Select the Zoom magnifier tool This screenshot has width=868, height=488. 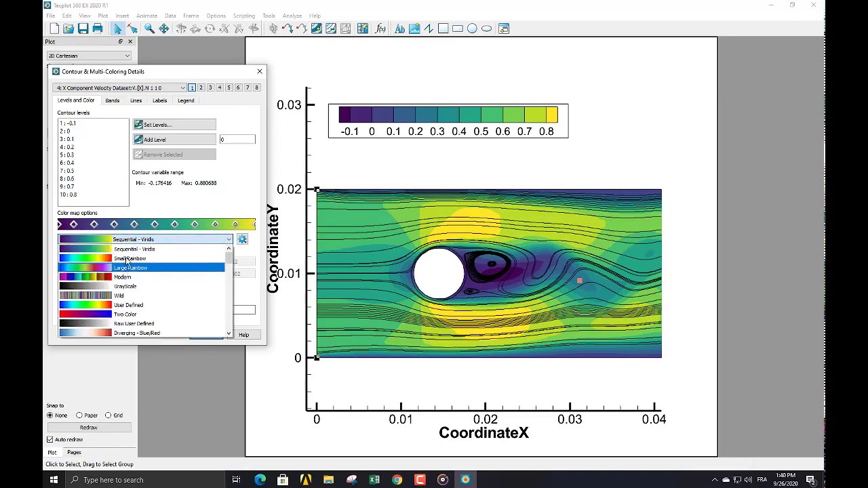[x=149, y=28]
